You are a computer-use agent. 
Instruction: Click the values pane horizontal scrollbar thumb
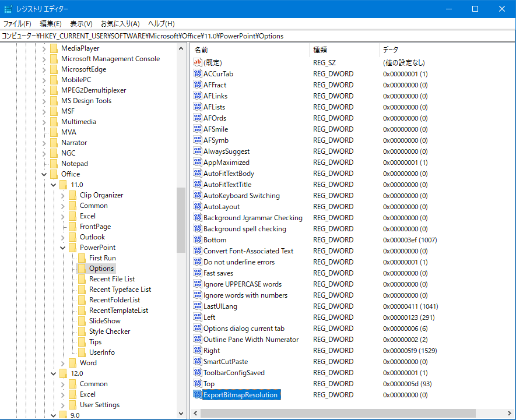pyautogui.click(x=338, y=413)
